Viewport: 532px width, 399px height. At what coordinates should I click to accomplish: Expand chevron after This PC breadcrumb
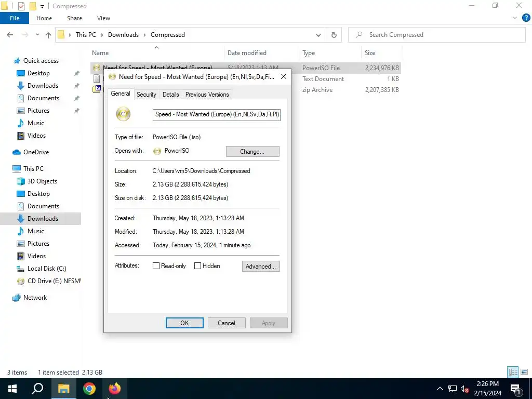tap(102, 35)
